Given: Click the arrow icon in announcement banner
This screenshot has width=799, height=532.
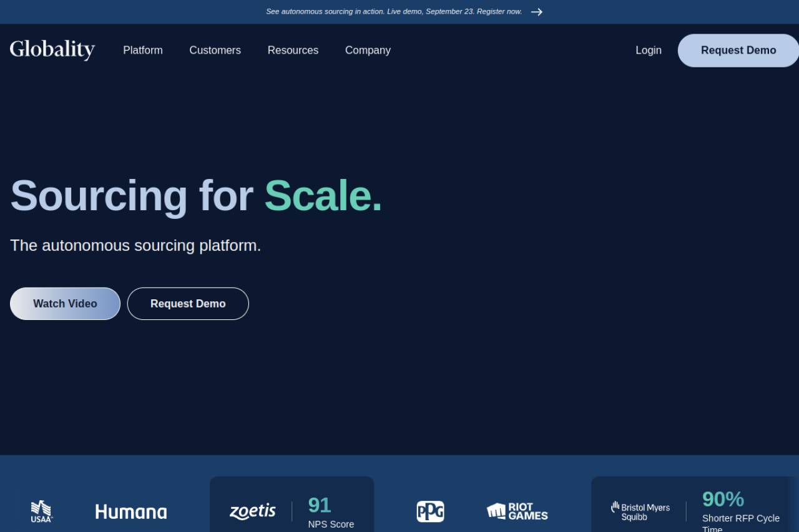Looking at the screenshot, I should click(536, 12).
